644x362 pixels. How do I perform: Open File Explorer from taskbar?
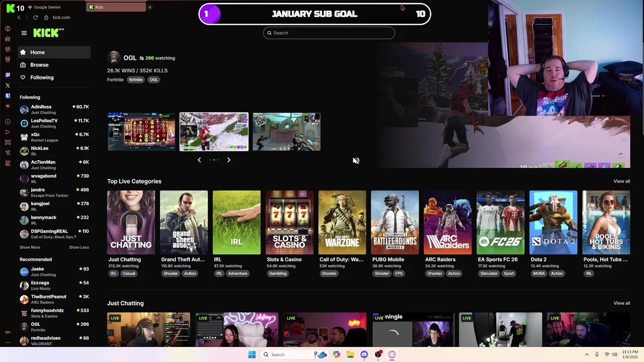pos(350,354)
